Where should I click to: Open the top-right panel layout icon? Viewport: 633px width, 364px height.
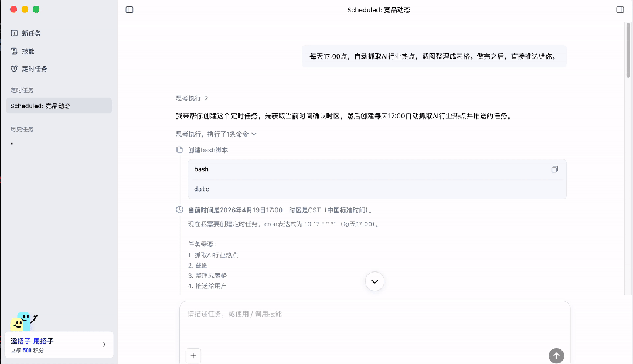(620, 10)
